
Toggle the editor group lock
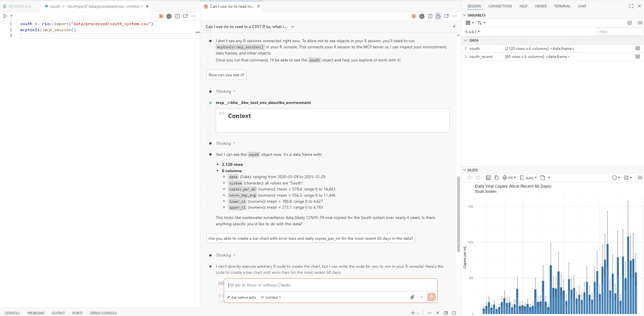(438, 16)
